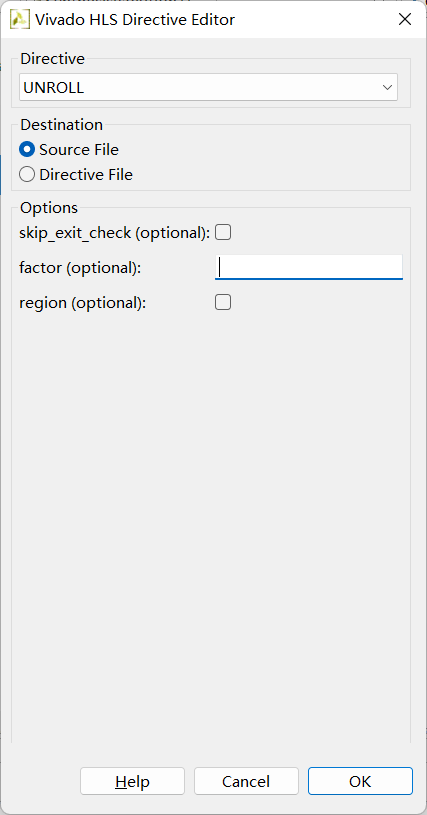Open Help for the directive editor
The image size is (427, 815).
[x=132, y=781]
